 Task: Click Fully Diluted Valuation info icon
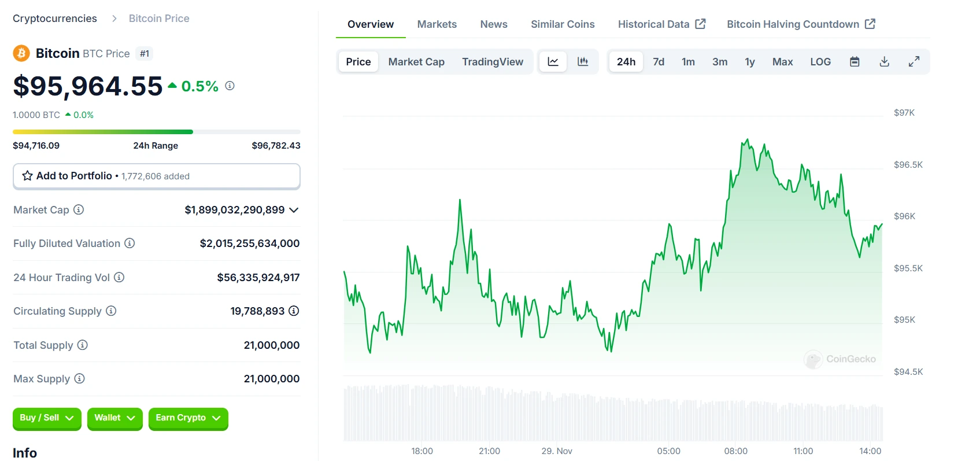tap(130, 243)
